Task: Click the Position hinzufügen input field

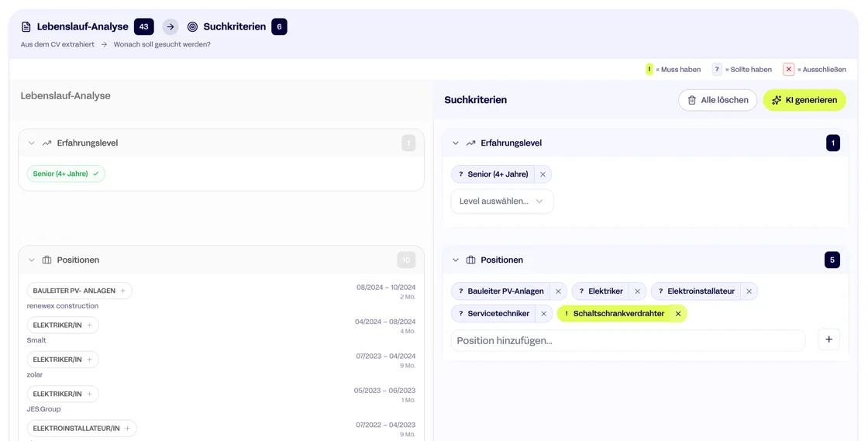Action: pos(628,340)
